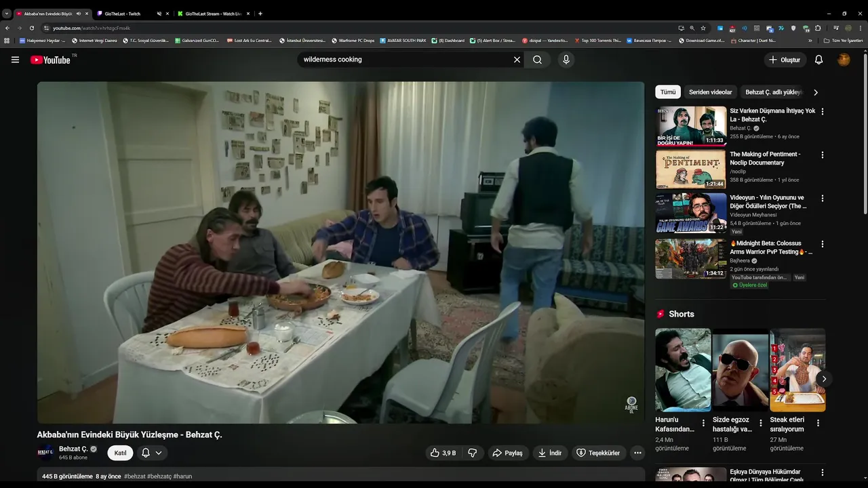This screenshot has height=488, width=868.
Task: Click the Paylaş share button
Action: 508,453
